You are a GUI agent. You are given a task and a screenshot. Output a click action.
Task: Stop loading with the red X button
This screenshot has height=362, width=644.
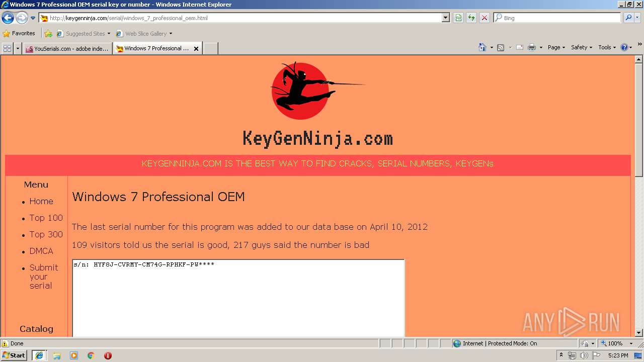click(x=484, y=18)
